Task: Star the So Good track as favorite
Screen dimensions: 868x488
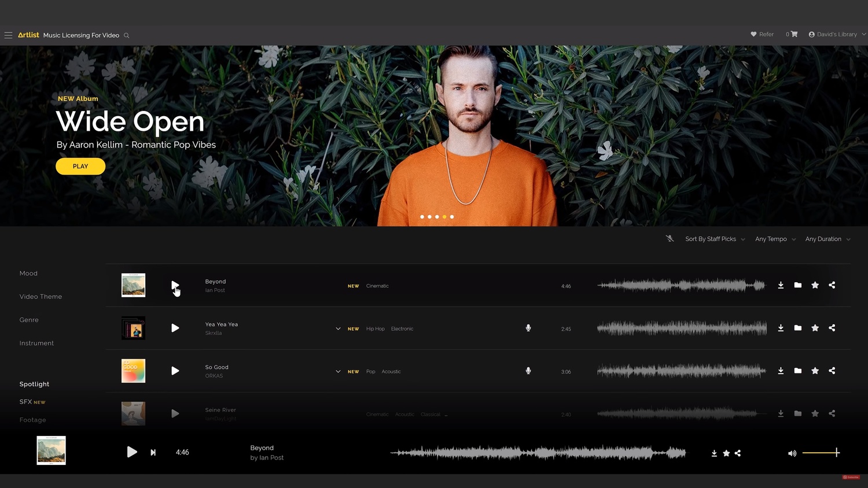Action: (815, 371)
